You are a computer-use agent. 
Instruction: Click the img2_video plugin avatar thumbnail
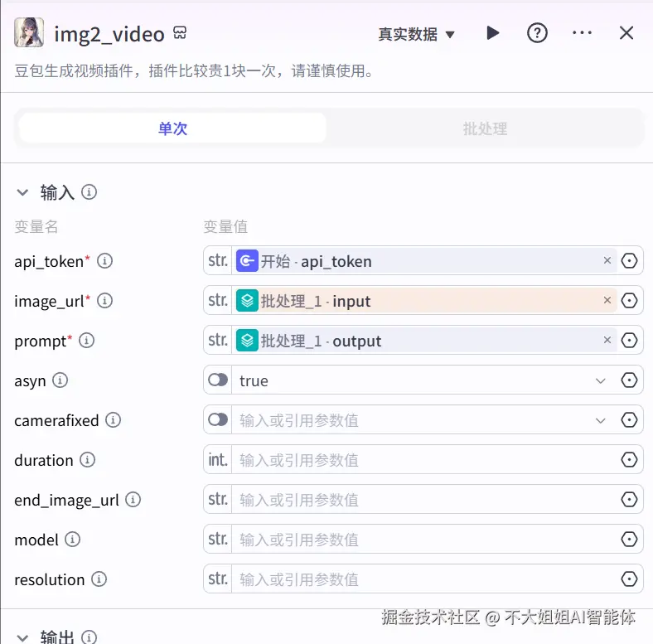pyautogui.click(x=29, y=32)
